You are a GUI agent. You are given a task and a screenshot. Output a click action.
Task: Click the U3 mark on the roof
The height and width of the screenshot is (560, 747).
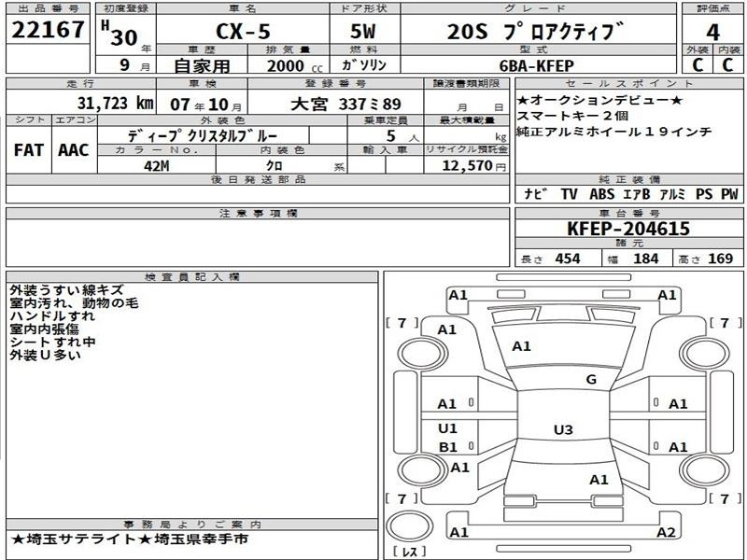pyautogui.click(x=563, y=430)
